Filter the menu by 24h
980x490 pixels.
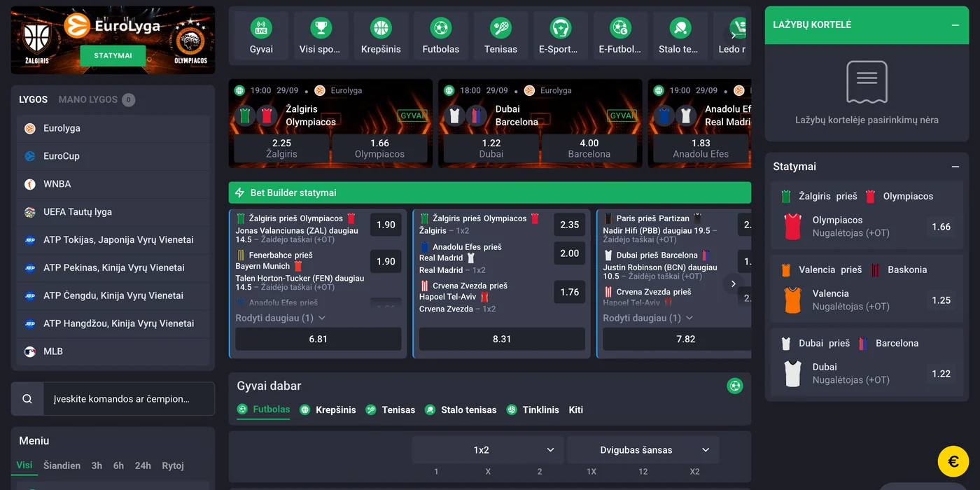[x=143, y=465]
